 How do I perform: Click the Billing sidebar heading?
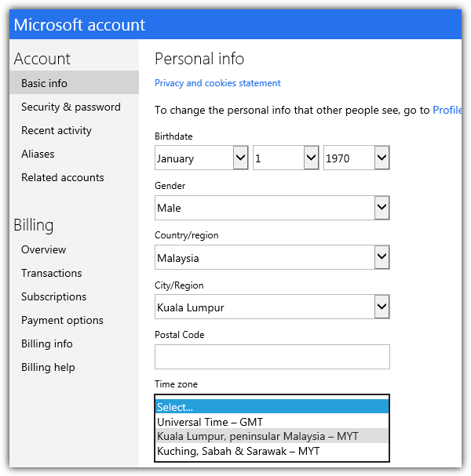coord(34,225)
